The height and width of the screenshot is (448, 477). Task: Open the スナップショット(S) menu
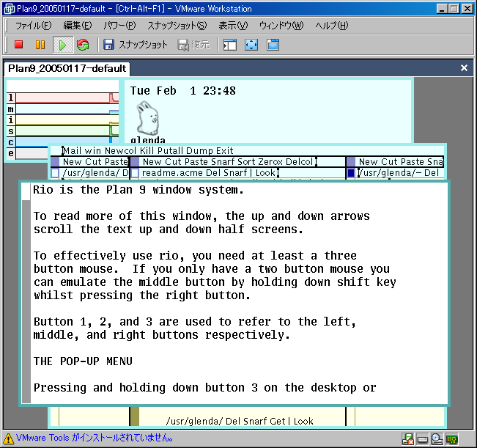[177, 26]
